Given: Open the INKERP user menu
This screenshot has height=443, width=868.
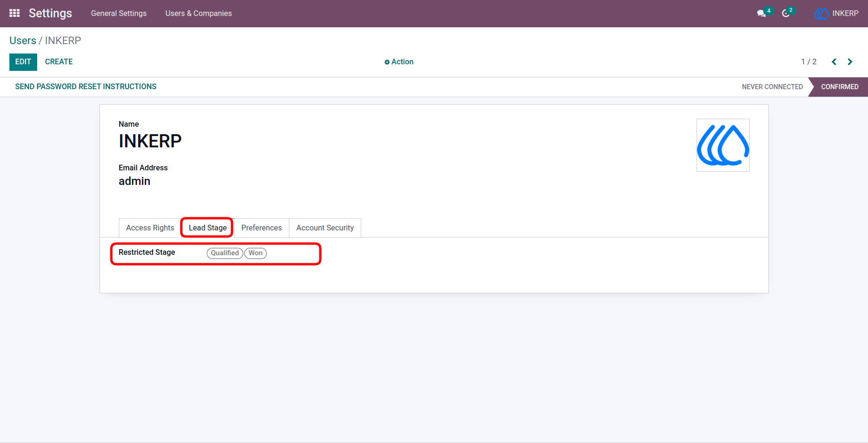Looking at the screenshot, I should click(x=837, y=14).
